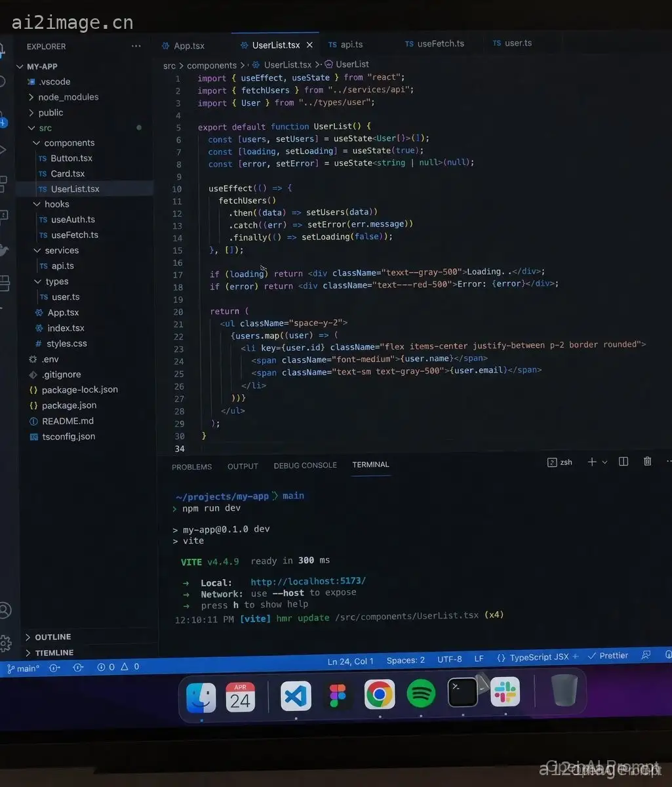Close the UserList.tsx editor tab

pos(310,45)
